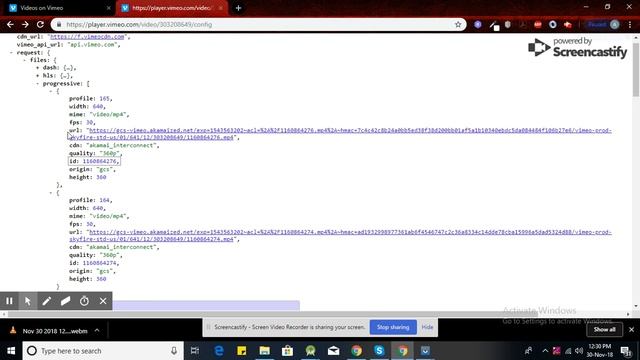Open the Chrome profile avatar
Screen dimensions: 640x360
(x=615, y=24)
